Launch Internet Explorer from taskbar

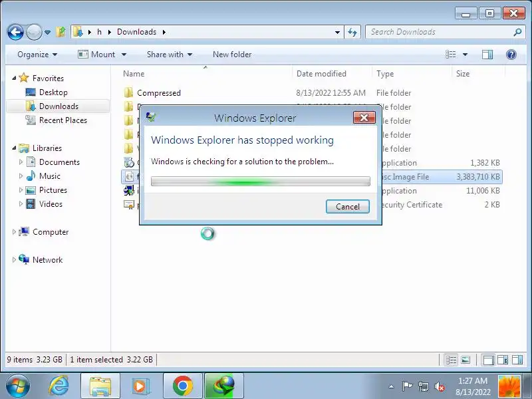click(59, 386)
